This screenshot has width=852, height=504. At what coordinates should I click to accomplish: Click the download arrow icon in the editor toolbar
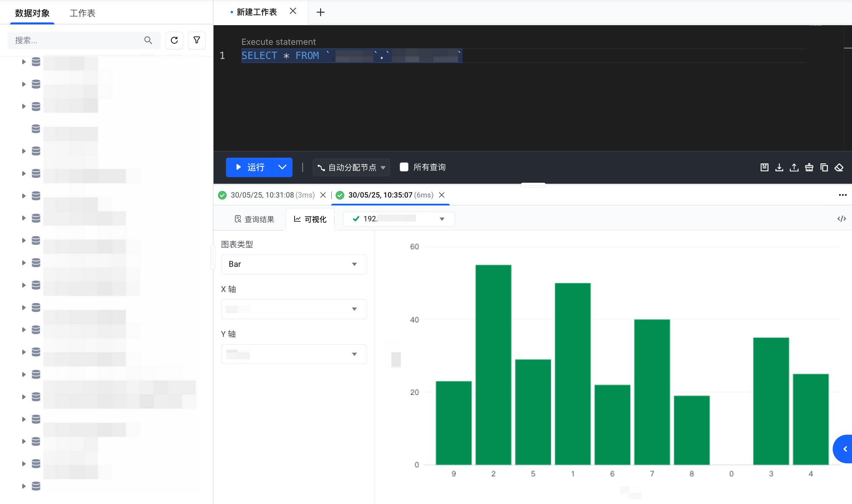pyautogui.click(x=779, y=168)
